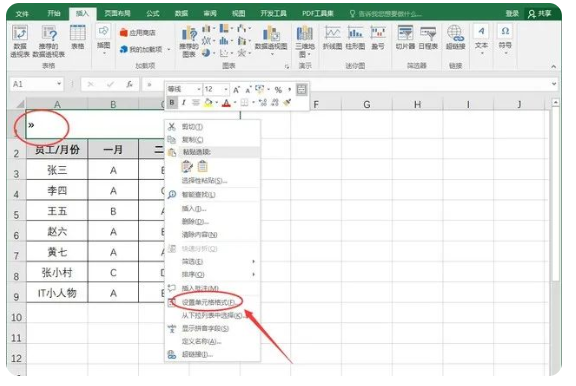Open the Text (文本) dropdown in ribbon
This screenshot has width=576, height=386.
(x=481, y=39)
